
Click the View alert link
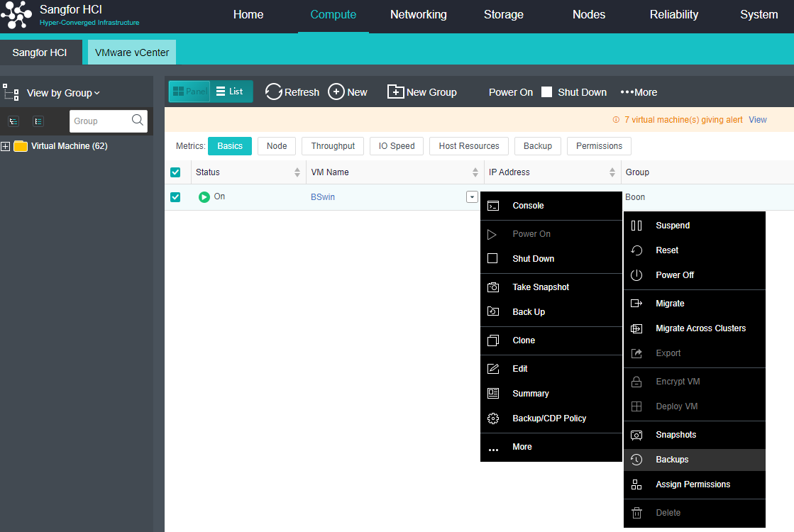(x=757, y=120)
